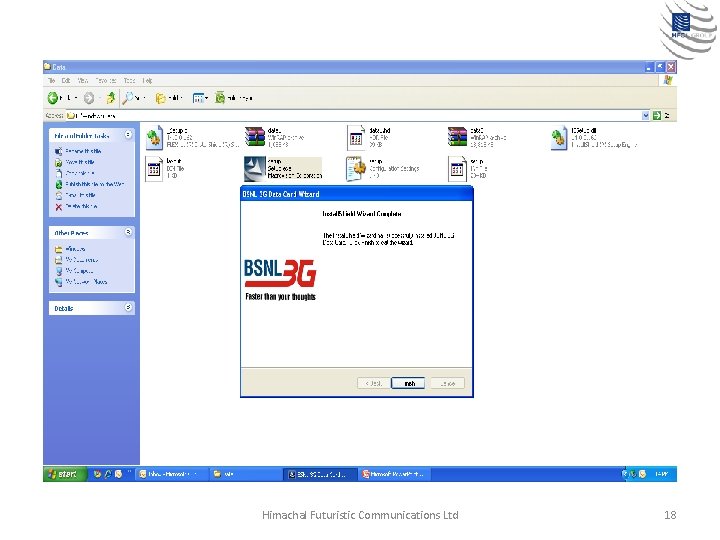Switch to Microsoft PowerPoint taskbar button

coord(395,474)
